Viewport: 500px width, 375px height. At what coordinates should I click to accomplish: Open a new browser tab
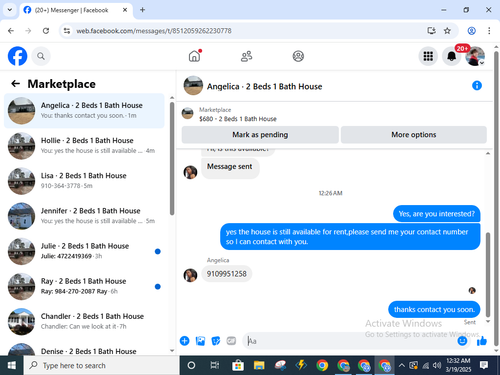142,10
